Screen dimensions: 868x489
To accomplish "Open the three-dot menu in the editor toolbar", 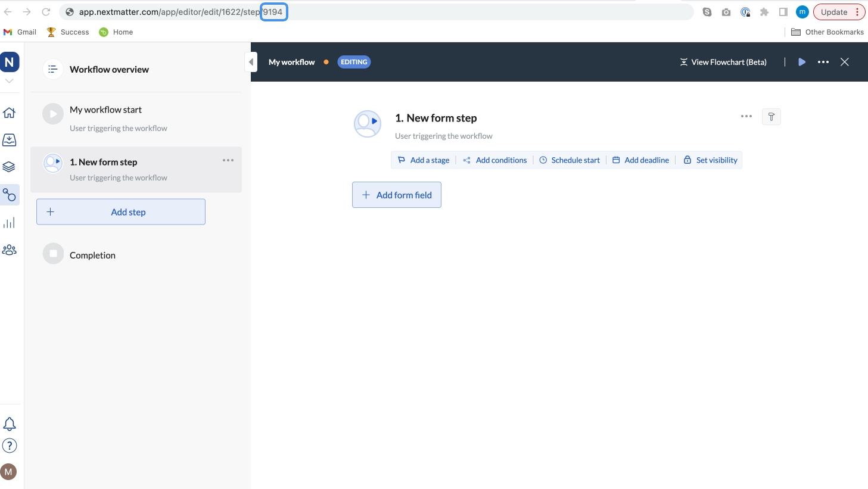I will click(x=823, y=61).
